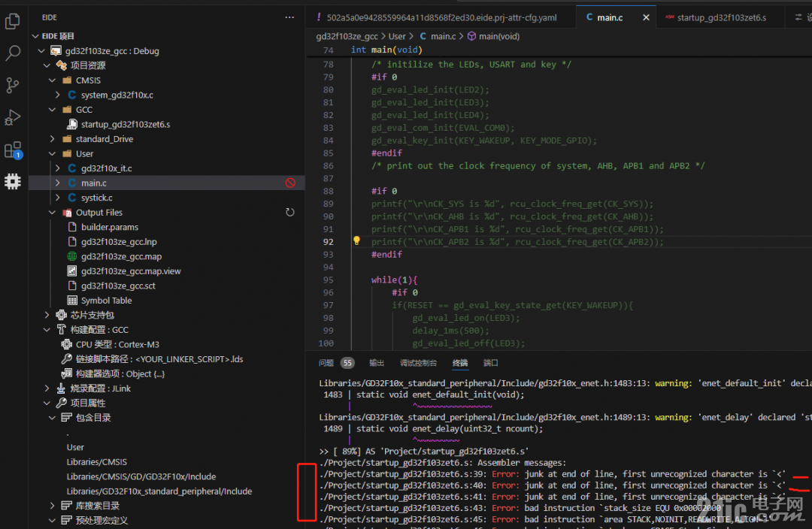Expand the 芯片支持包 node
The image size is (812, 529).
coord(47,315)
